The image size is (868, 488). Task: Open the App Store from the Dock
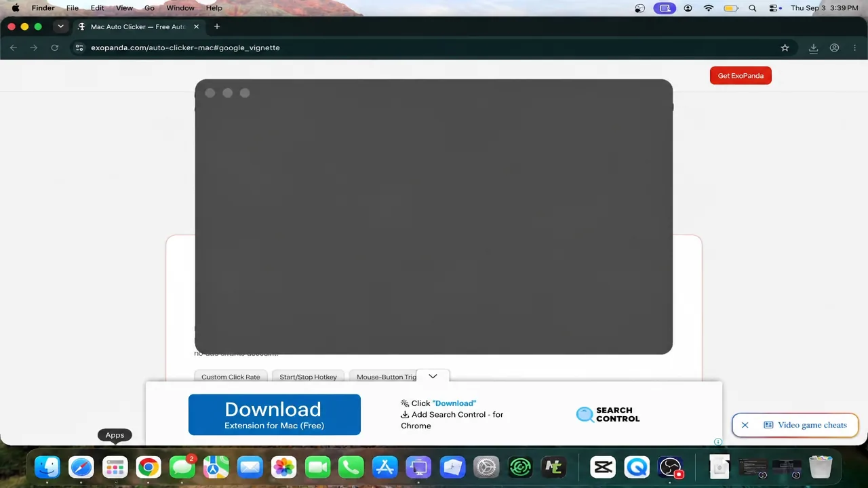[384, 467]
